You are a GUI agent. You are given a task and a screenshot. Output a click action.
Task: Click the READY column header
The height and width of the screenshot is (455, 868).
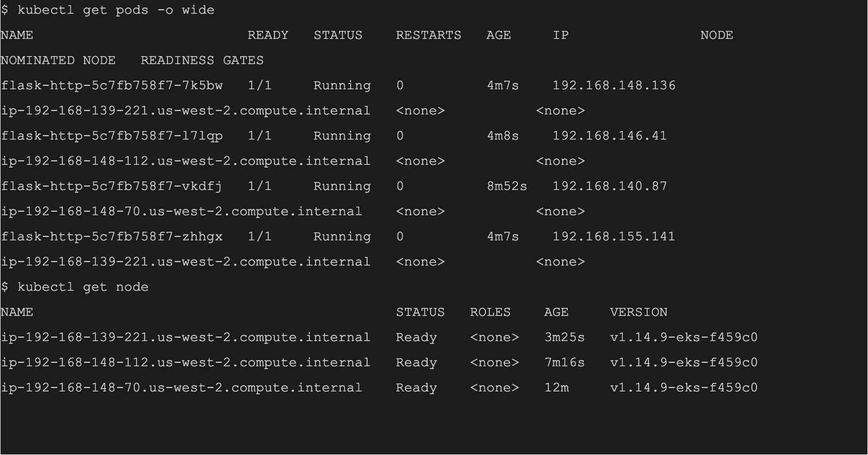click(268, 35)
